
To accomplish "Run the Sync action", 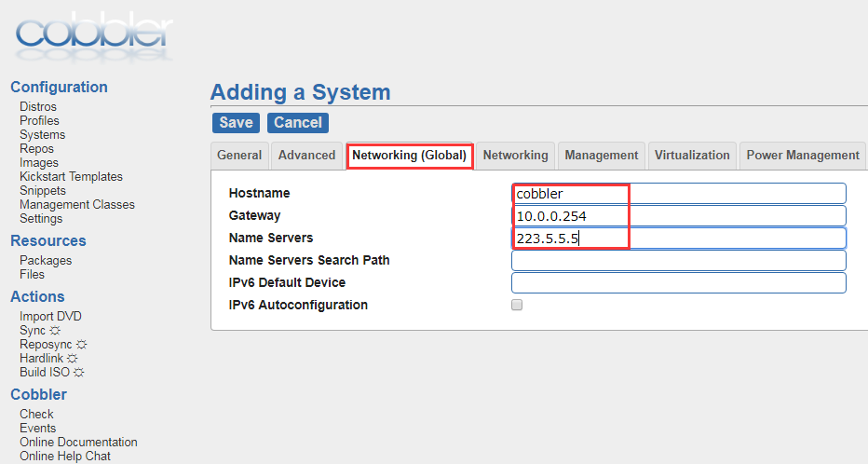I will [x=32, y=331].
